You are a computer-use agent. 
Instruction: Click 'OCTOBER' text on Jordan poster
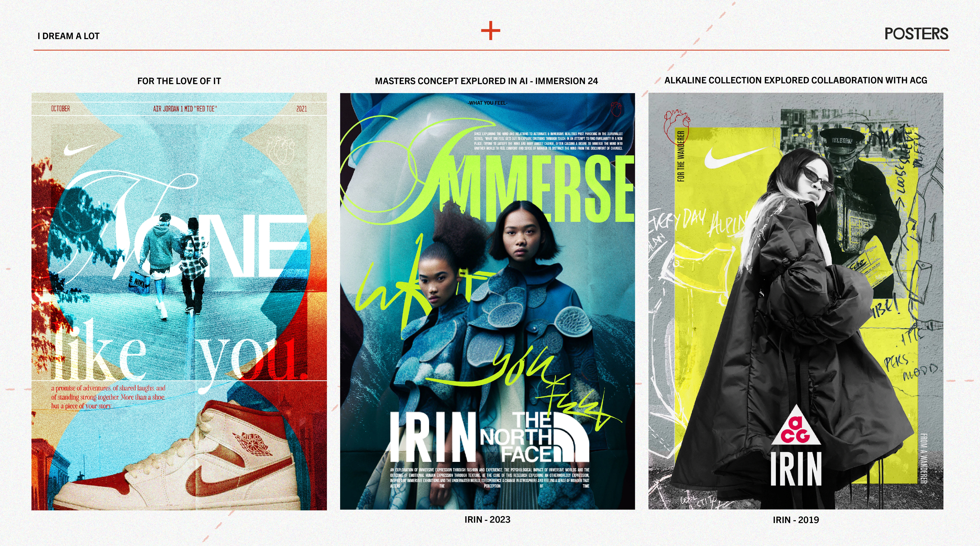coord(60,109)
